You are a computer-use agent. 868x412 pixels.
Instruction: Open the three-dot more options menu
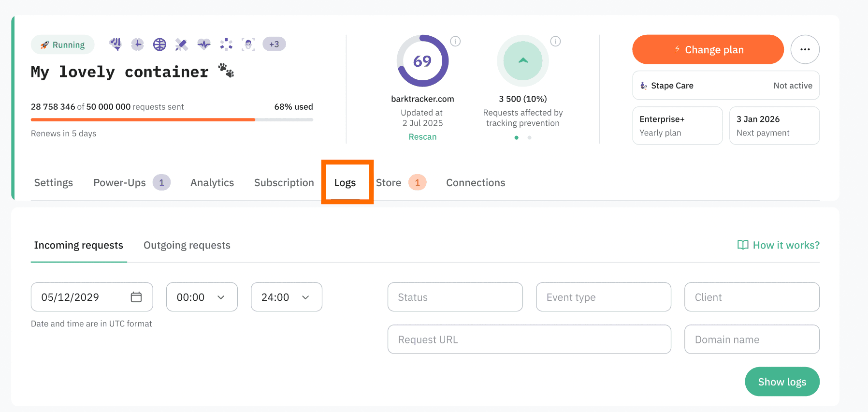(x=805, y=49)
